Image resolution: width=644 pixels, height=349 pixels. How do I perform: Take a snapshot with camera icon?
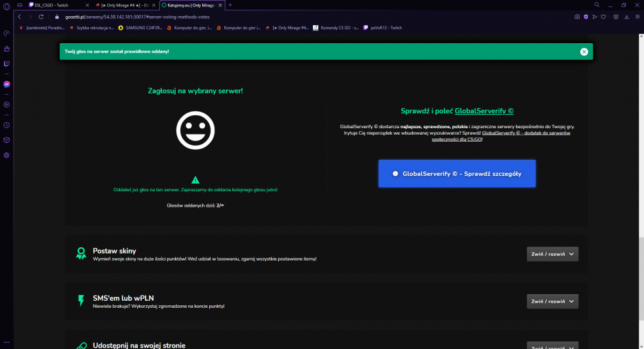(x=577, y=17)
